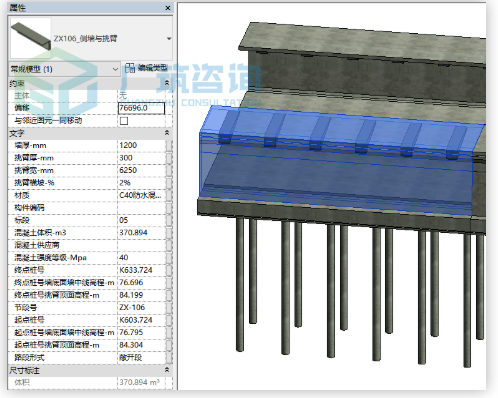Click the value 84.199 elevation cell
The width and height of the screenshot is (498, 398).
pyautogui.click(x=142, y=295)
